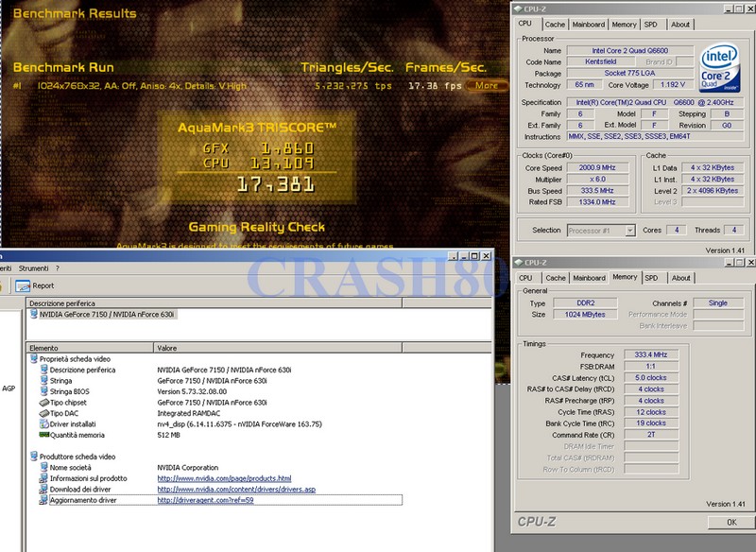This screenshot has width=756, height=552.
Task: Click OK in the bottom CPU-Z window
Action: tap(731, 522)
